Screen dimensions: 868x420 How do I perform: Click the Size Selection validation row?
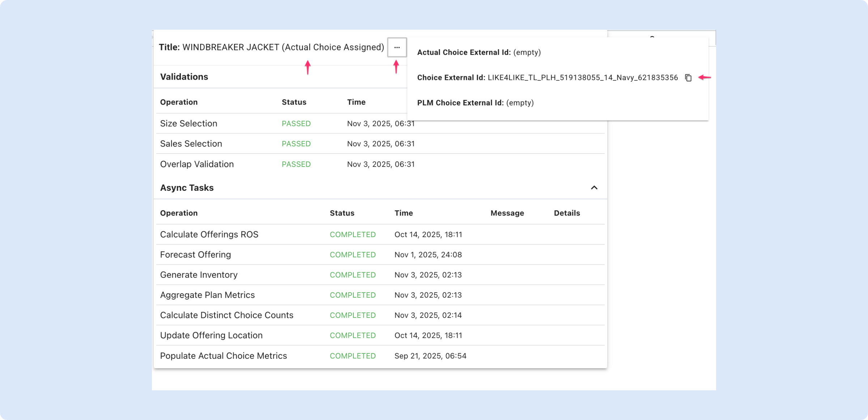pos(189,123)
